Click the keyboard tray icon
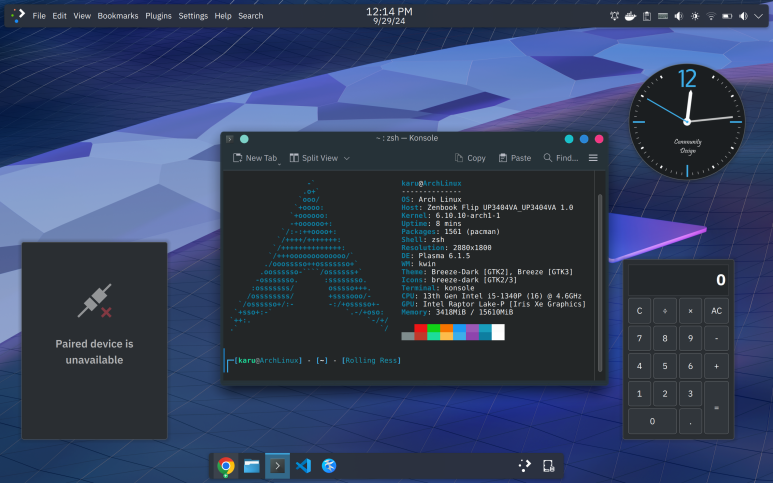This screenshot has height=483, width=773. coord(663,16)
